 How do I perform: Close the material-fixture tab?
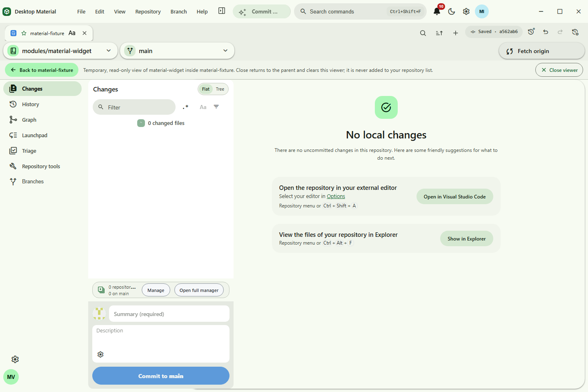[x=85, y=33]
